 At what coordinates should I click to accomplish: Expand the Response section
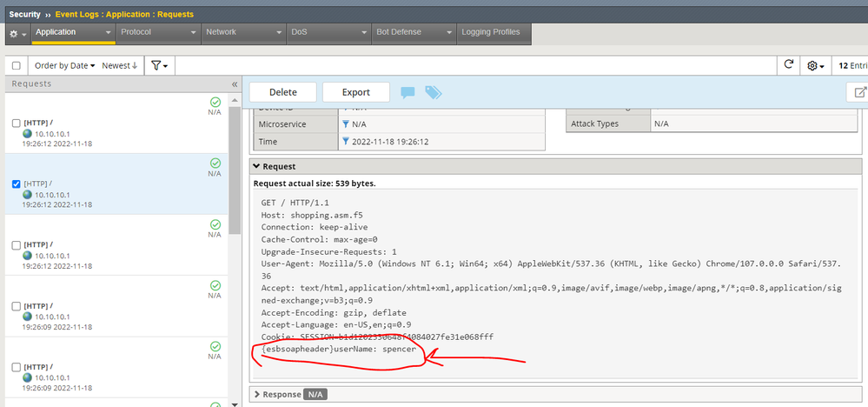[x=257, y=394]
